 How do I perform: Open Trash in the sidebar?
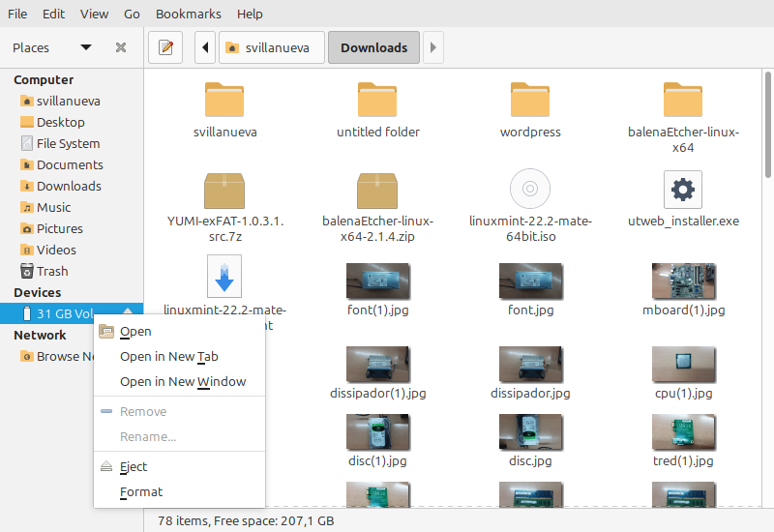click(x=52, y=271)
